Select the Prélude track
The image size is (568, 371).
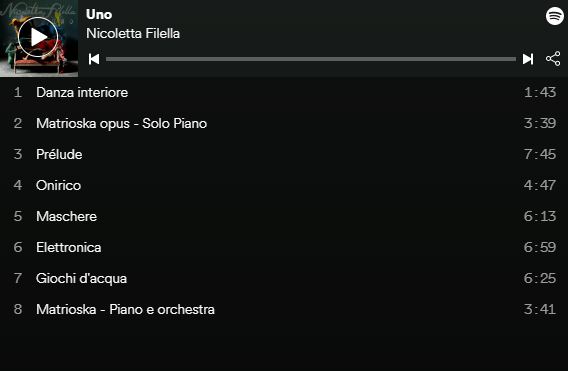click(x=284, y=154)
